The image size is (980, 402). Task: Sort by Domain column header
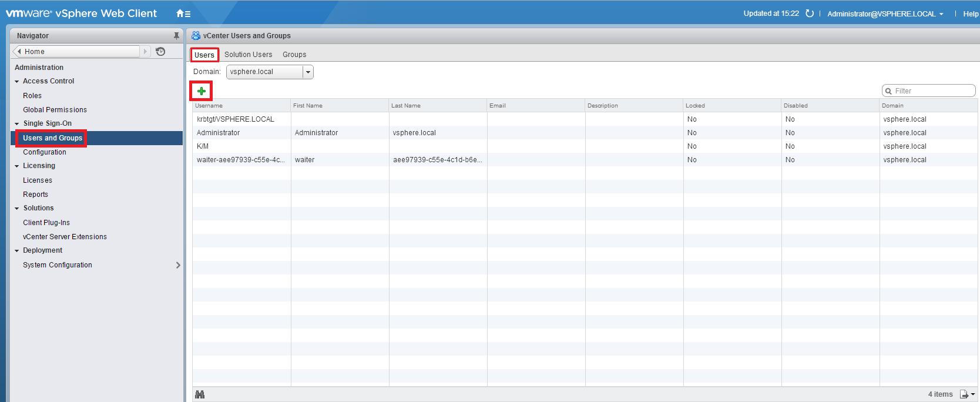(928, 106)
